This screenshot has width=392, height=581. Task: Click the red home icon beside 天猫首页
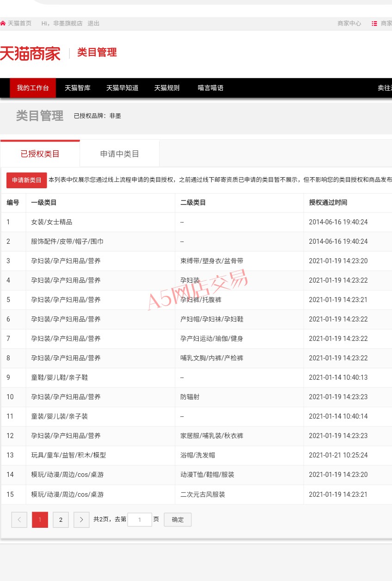click(3, 24)
